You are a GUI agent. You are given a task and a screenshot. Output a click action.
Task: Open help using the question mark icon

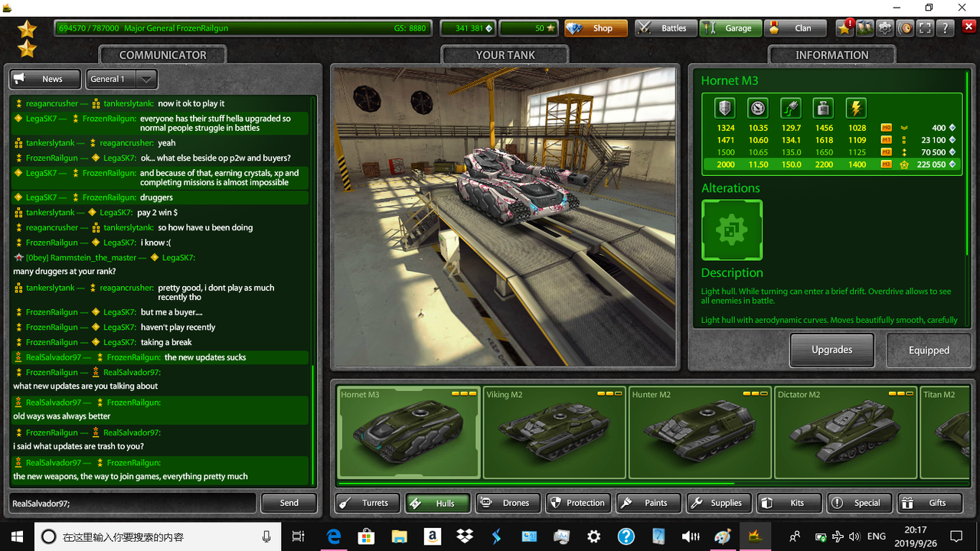coord(945,28)
